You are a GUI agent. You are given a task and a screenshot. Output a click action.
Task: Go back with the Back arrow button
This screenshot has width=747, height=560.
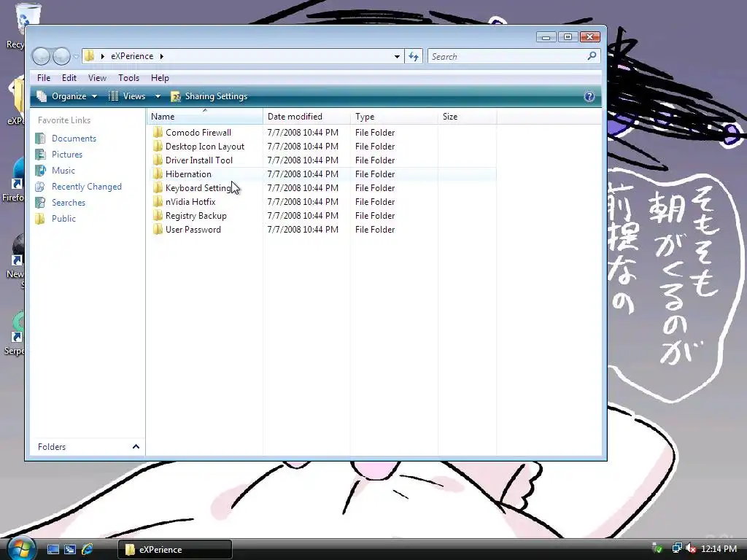click(x=41, y=57)
